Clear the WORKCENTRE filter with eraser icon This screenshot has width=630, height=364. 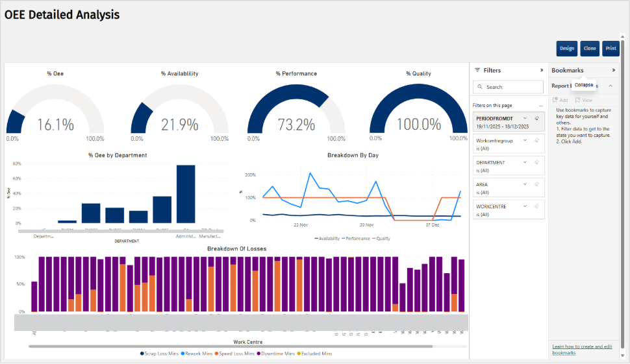pyautogui.click(x=536, y=206)
